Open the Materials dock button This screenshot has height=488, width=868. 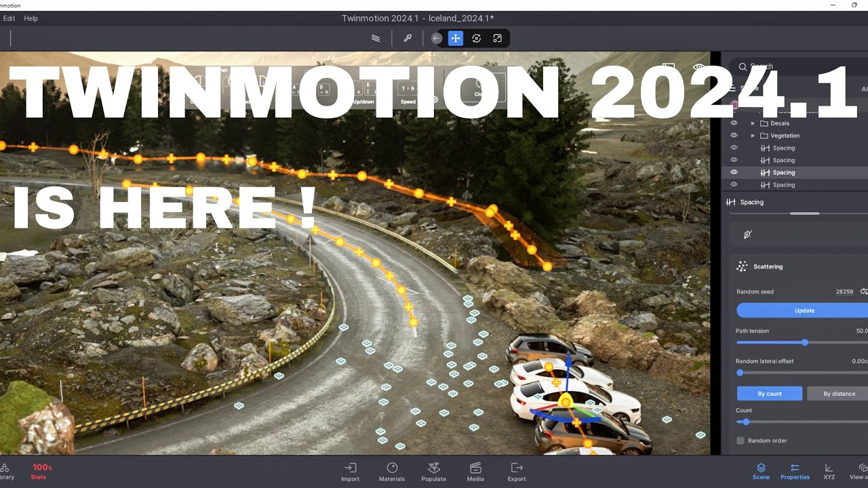[x=392, y=472]
